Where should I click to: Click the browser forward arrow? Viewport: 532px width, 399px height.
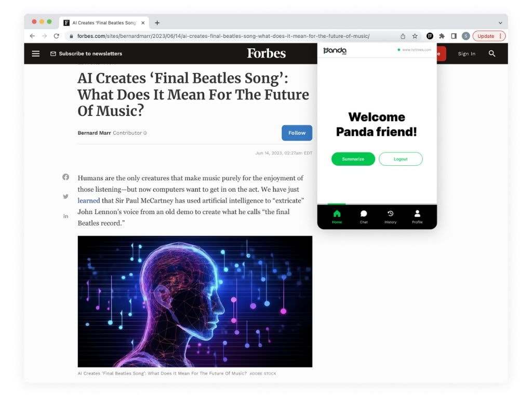(x=45, y=36)
